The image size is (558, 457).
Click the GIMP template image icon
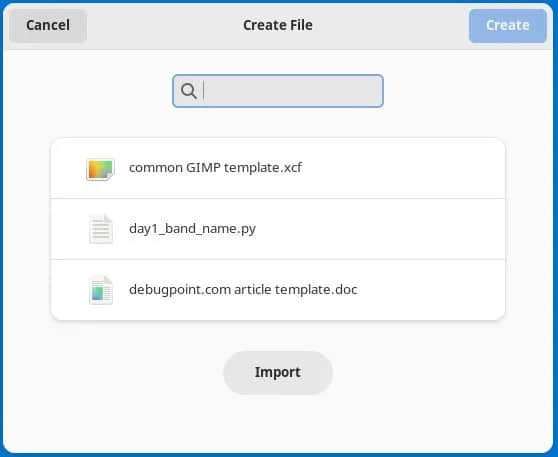[100, 169]
